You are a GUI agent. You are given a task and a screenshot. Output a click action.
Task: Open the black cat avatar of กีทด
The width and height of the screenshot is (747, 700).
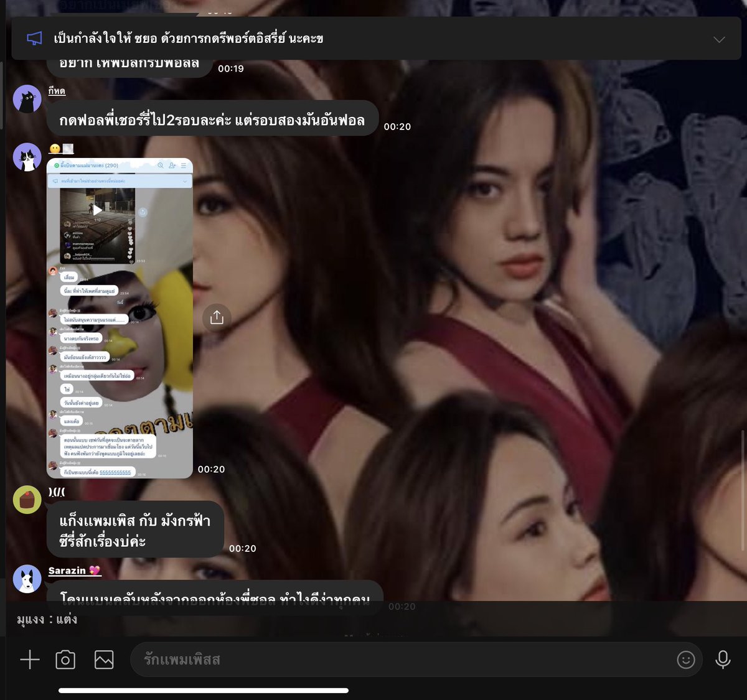coord(27,98)
